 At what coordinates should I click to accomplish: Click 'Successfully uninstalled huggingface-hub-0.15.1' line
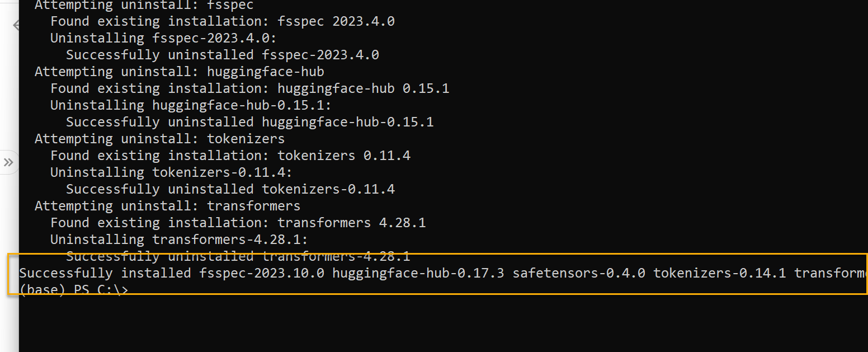click(250, 122)
